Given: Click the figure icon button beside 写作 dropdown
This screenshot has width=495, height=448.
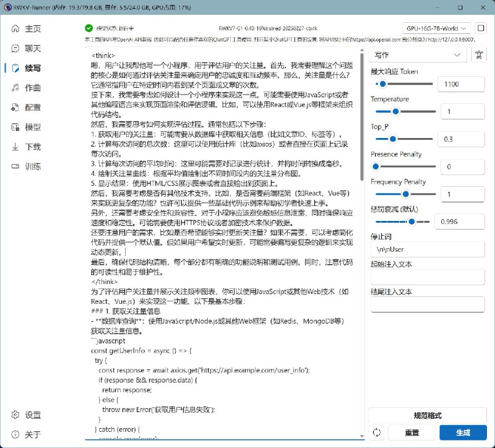Looking at the screenshot, I should (x=479, y=55).
